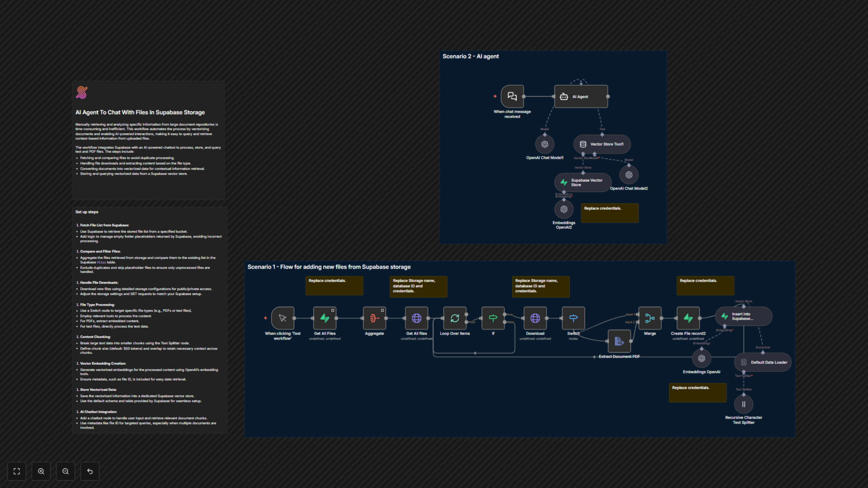This screenshot has height=488, width=868.
Task: Select the 'When clicking Test workflow' trigger node
Action: click(x=282, y=318)
